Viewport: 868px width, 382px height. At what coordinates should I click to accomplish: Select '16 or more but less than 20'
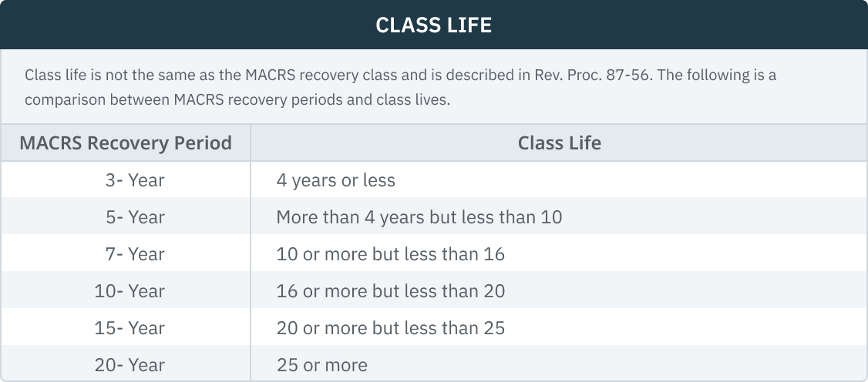click(x=390, y=291)
